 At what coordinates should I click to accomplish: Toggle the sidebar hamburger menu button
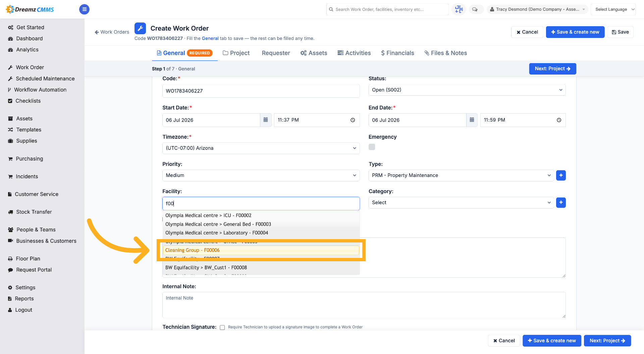click(x=84, y=9)
